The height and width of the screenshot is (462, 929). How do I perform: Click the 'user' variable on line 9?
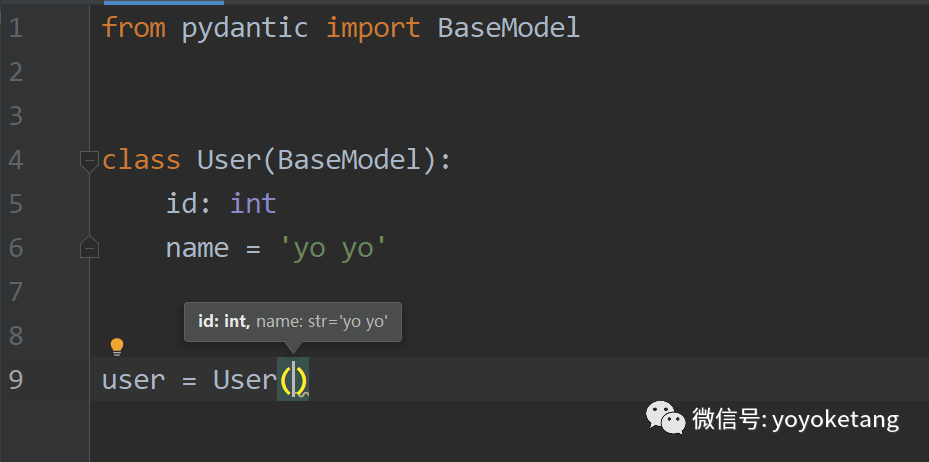pos(133,380)
